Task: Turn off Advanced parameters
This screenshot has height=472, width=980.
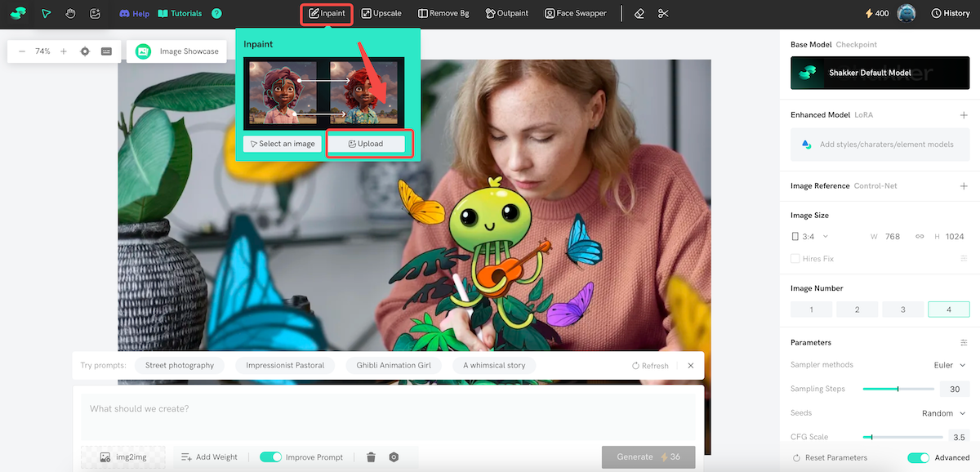Action: click(x=918, y=458)
